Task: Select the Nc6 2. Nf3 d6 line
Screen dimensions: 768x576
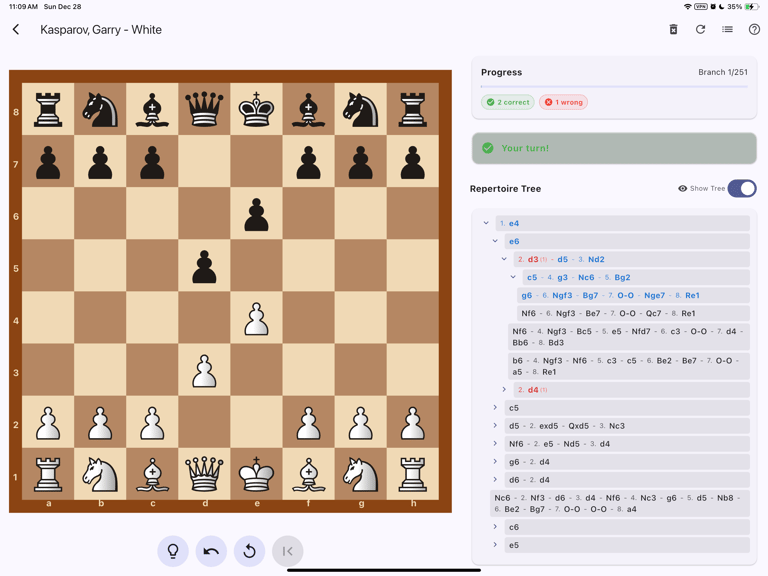Action: (620, 504)
